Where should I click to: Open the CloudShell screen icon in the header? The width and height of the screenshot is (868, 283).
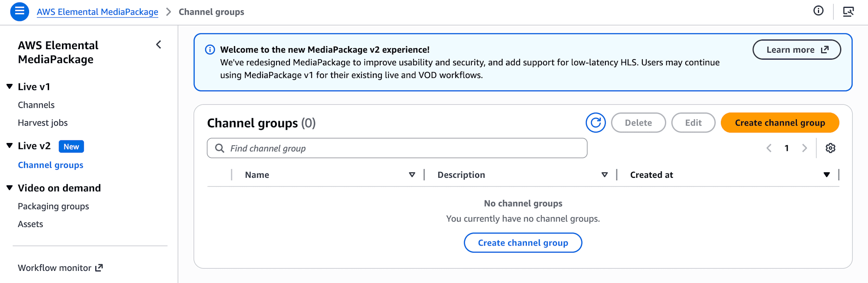click(x=848, y=11)
